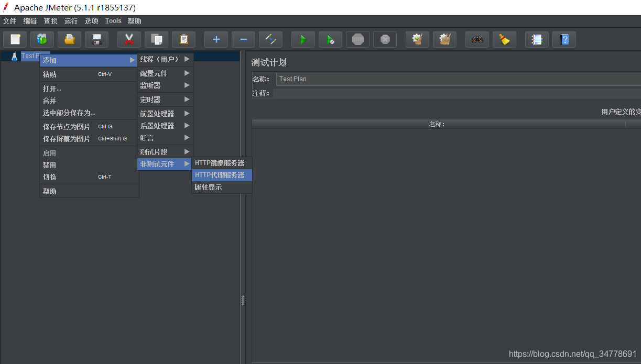Expand 配置元件 submenu
The height and width of the screenshot is (364, 641).
coord(166,73)
